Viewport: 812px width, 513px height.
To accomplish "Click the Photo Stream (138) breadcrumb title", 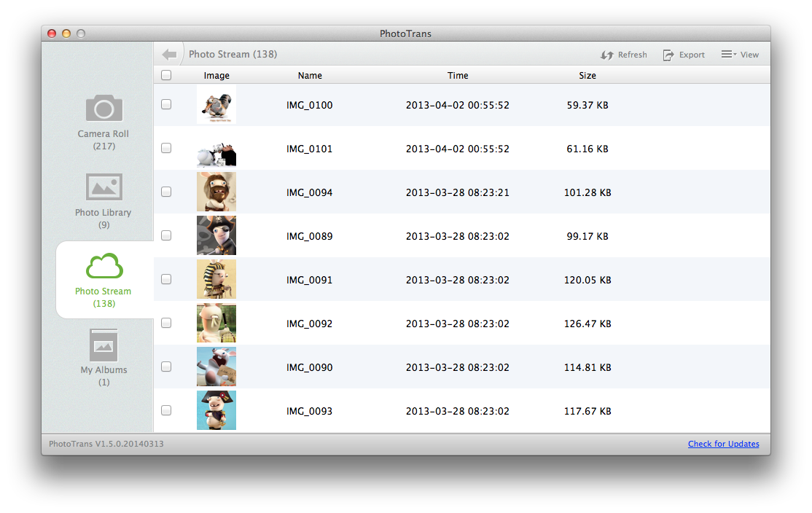I will [233, 55].
